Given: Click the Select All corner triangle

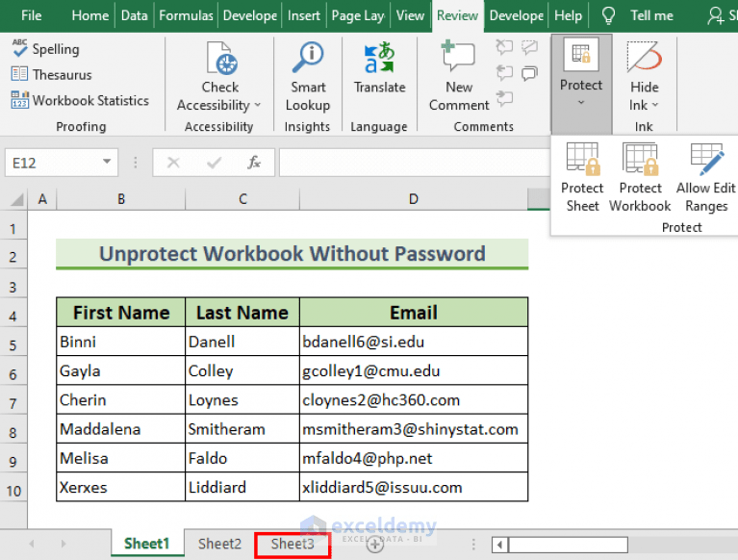Looking at the screenshot, I should pyautogui.click(x=17, y=199).
